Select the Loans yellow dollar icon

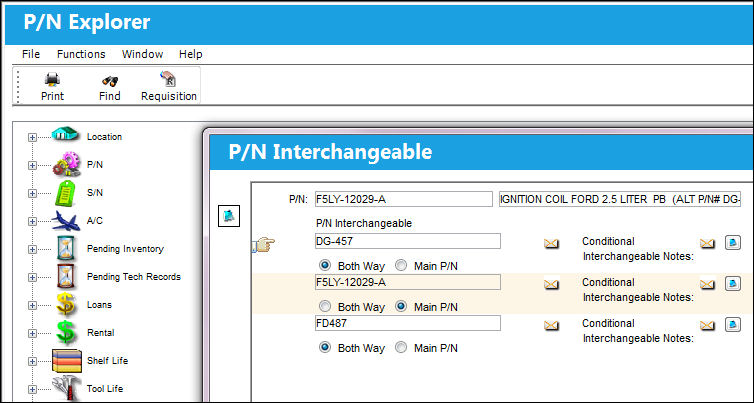coord(65,304)
